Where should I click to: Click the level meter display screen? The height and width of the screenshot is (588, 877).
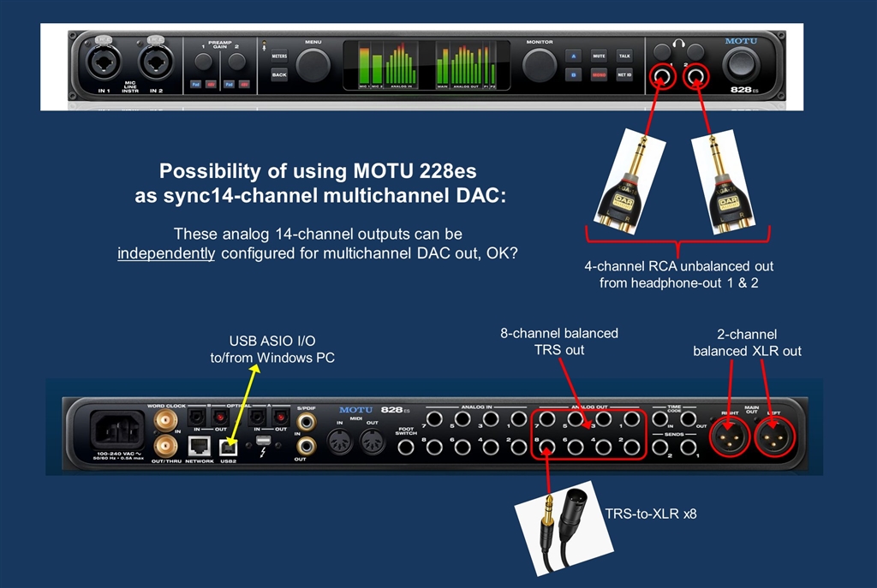[427, 65]
